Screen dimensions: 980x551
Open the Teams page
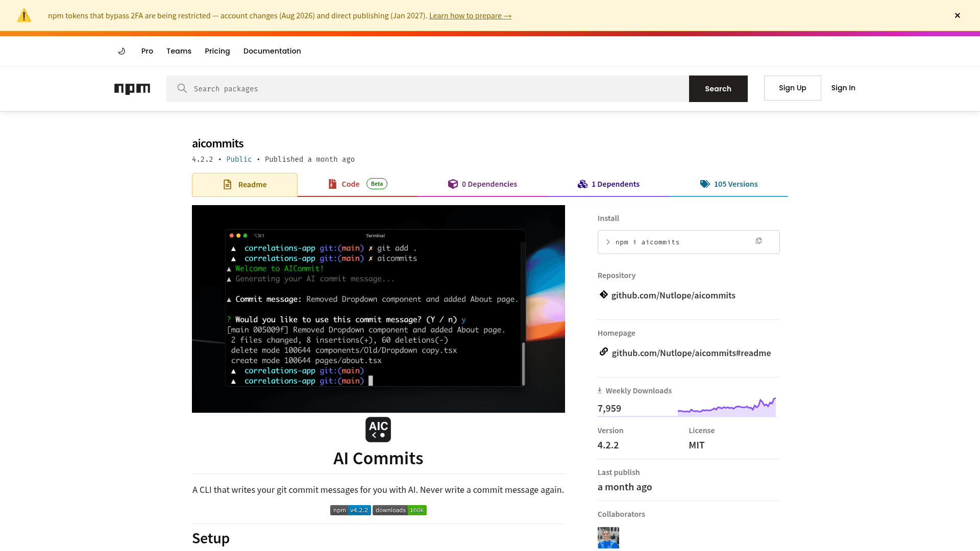[179, 51]
